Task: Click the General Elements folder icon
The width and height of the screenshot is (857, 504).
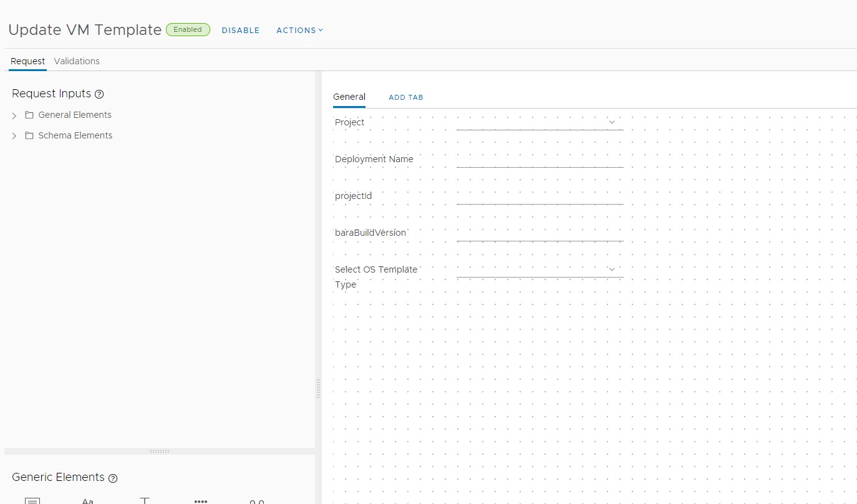Action: [29, 115]
